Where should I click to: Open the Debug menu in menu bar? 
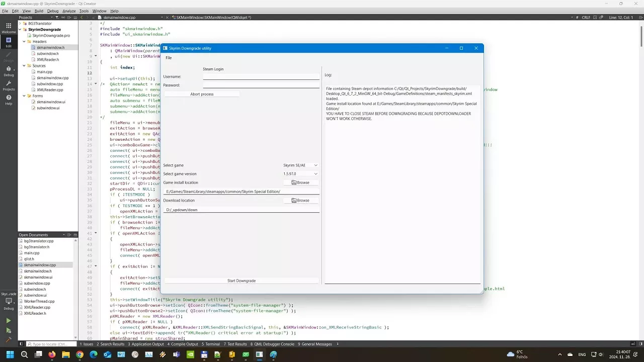coord(53,11)
